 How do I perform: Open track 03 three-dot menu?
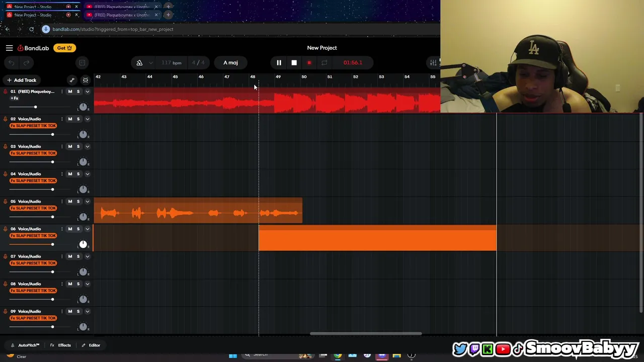62,146
